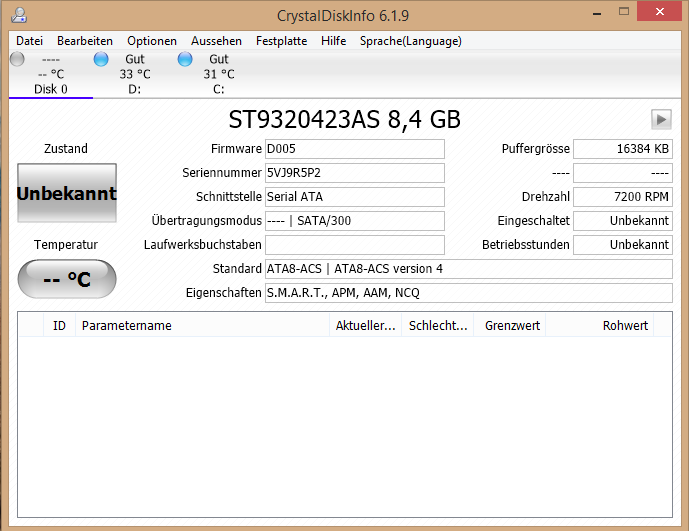Open the Hilfe menu
Viewport: 689px width, 531px height.
(334, 41)
